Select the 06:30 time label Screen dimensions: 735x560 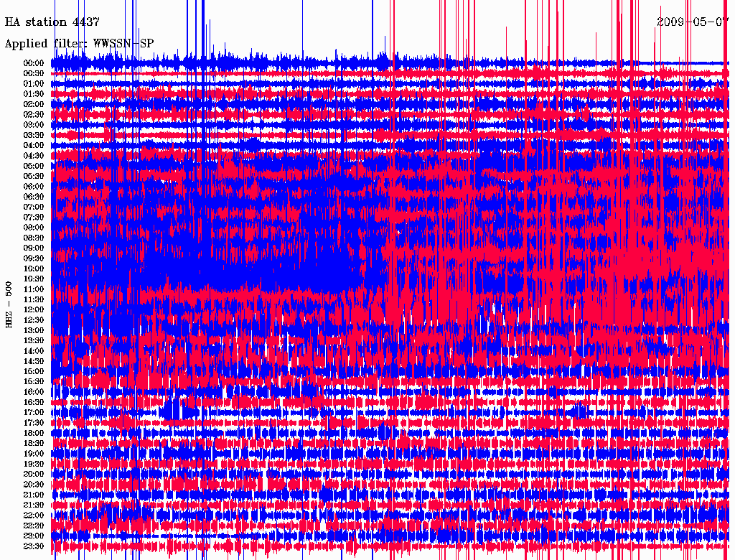point(34,197)
